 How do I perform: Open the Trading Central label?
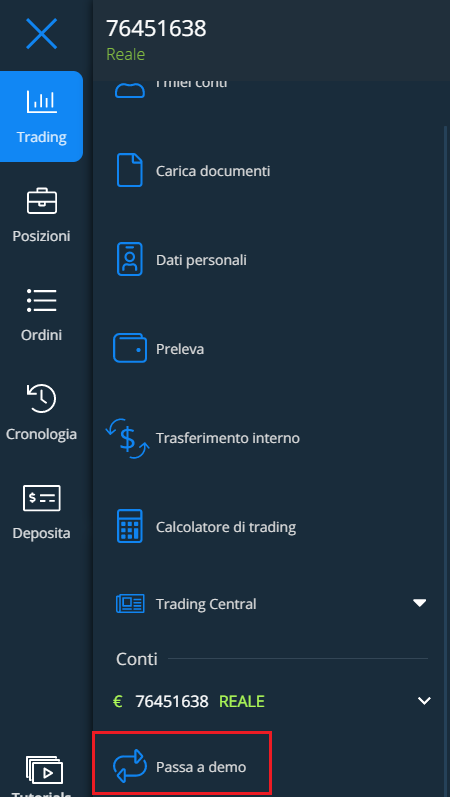tap(206, 604)
